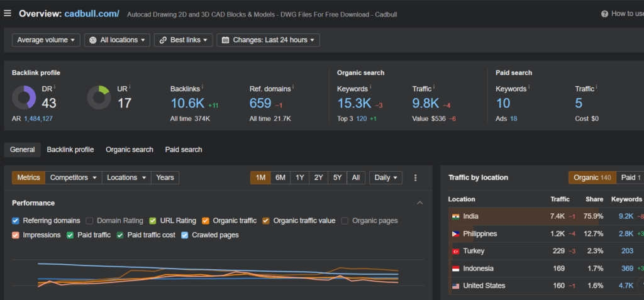The width and height of the screenshot is (644, 300).
Task: Open Changes: Last 24 hours dropdown
Action: pyautogui.click(x=268, y=40)
